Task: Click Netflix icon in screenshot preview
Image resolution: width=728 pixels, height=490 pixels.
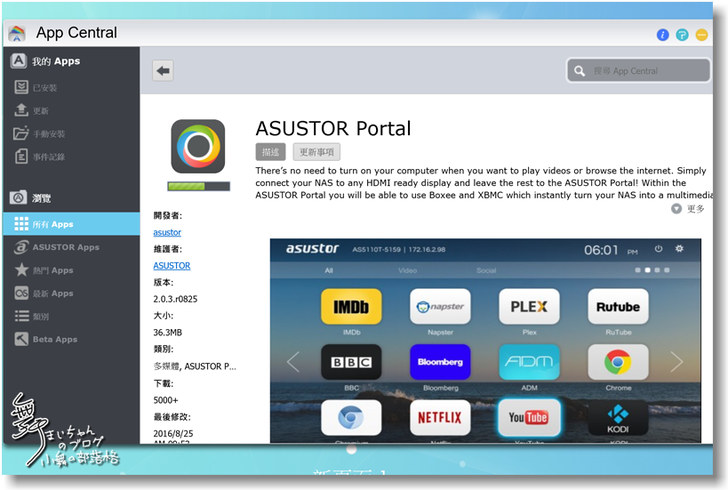Action: click(440, 418)
